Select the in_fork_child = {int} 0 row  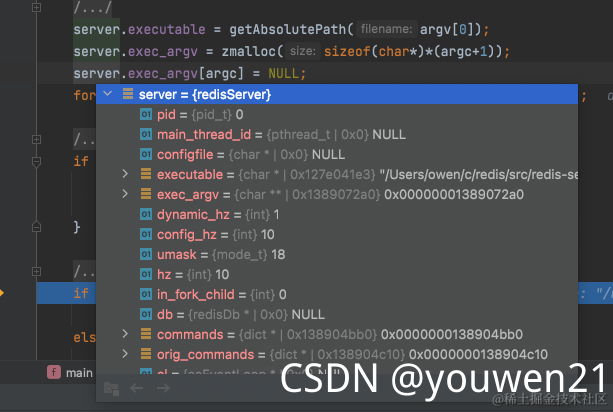coord(337,294)
